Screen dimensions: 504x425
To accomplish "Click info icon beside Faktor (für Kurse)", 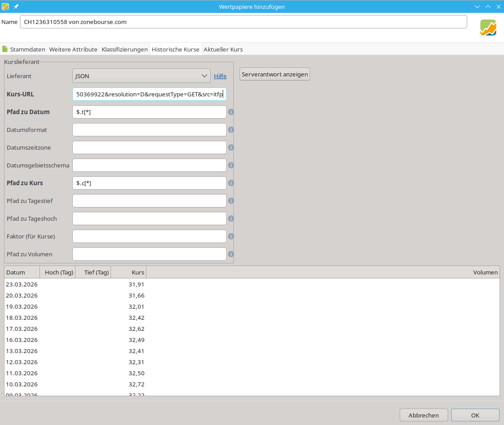I will pos(231,236).
